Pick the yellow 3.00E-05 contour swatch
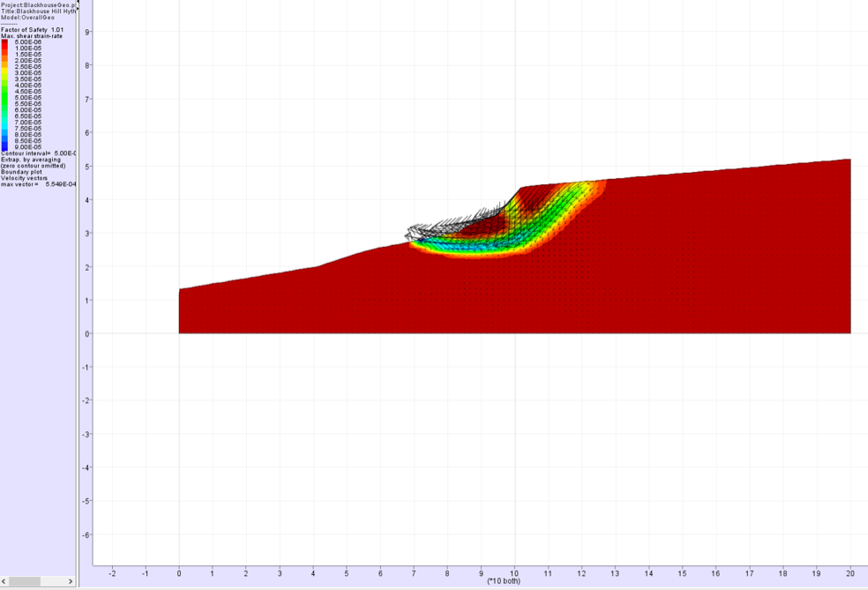Screen dimensions: 868x590 [x=5, y=72]
